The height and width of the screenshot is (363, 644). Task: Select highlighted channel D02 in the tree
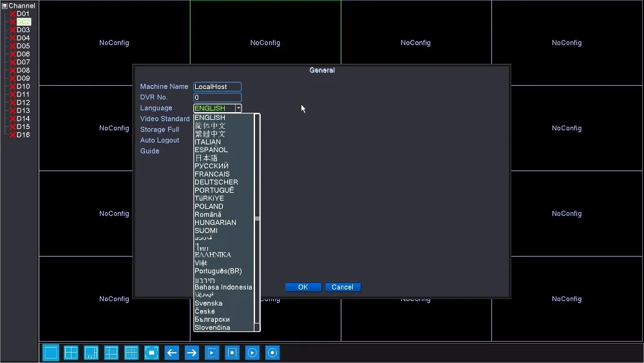(x=23, y=22)
